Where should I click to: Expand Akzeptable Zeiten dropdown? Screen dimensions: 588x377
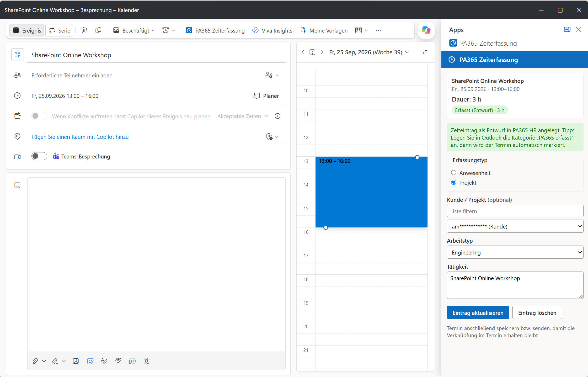pyautogui.click(x=243, y=116)
